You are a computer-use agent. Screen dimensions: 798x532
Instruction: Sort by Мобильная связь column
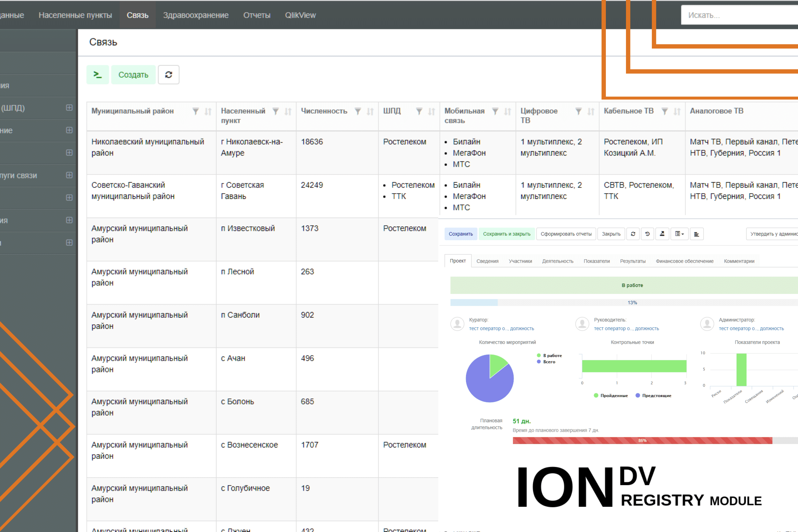click(x=508, y=111)
